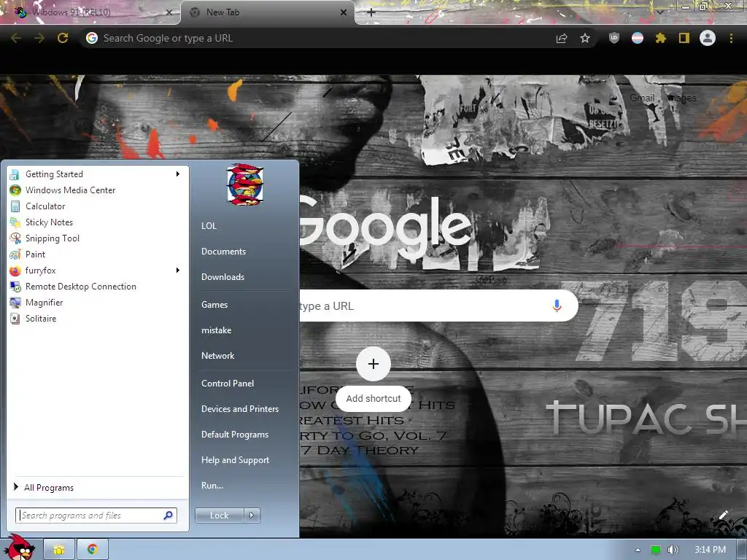Open the uBlock shield extension icon
This screenshot has height=560, width=747.
(614, 38)
